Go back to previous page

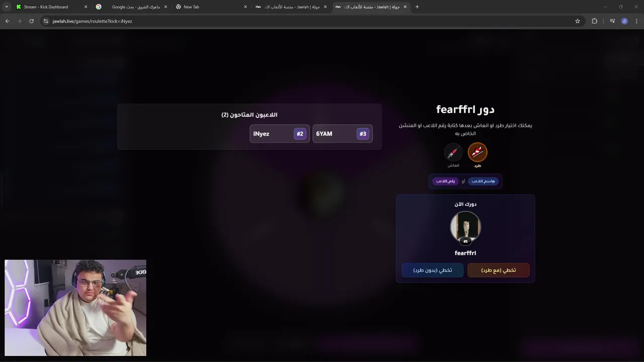pos(7,21)
